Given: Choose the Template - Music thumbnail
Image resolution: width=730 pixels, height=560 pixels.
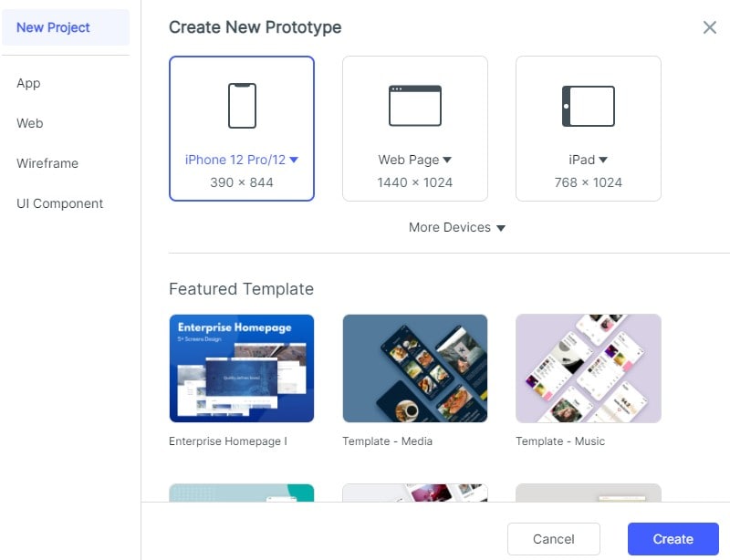Looking at the screenshot, I should 589,368.
